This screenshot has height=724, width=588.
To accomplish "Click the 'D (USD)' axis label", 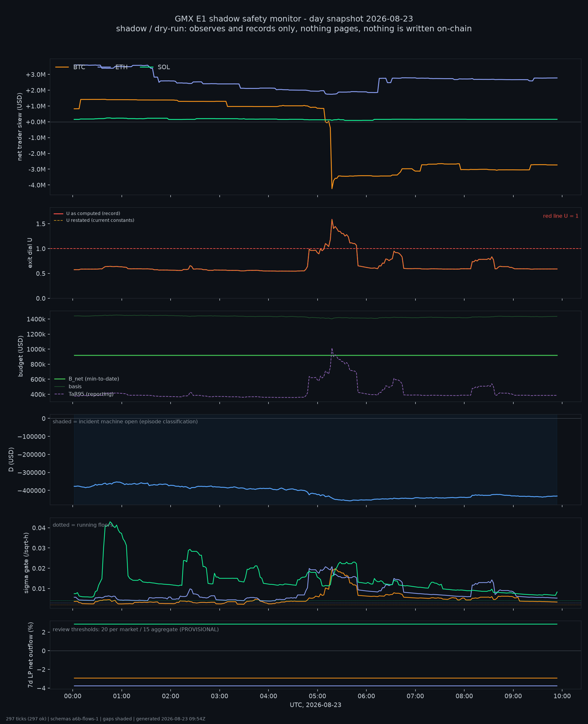I will [x=11, y=459].
